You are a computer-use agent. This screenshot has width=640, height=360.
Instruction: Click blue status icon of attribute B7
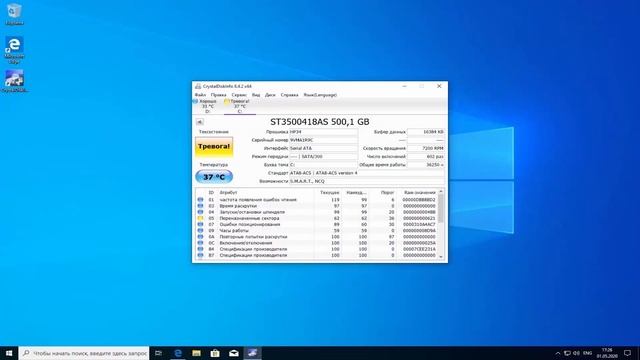200,255
